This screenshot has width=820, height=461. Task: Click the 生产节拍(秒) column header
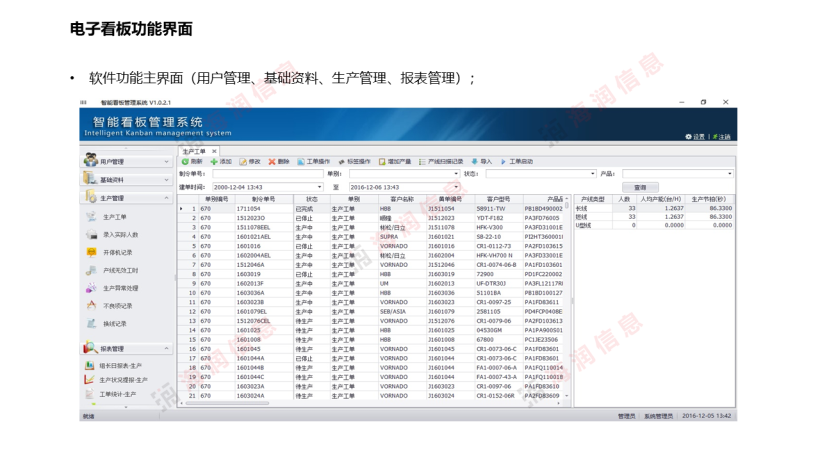(709, 199)
